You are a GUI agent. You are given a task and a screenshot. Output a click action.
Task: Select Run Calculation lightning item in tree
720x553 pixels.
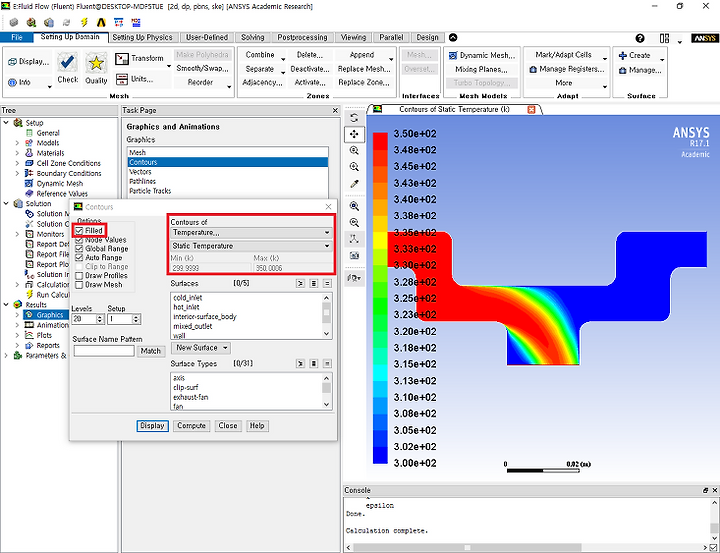(x=49, y=295)
